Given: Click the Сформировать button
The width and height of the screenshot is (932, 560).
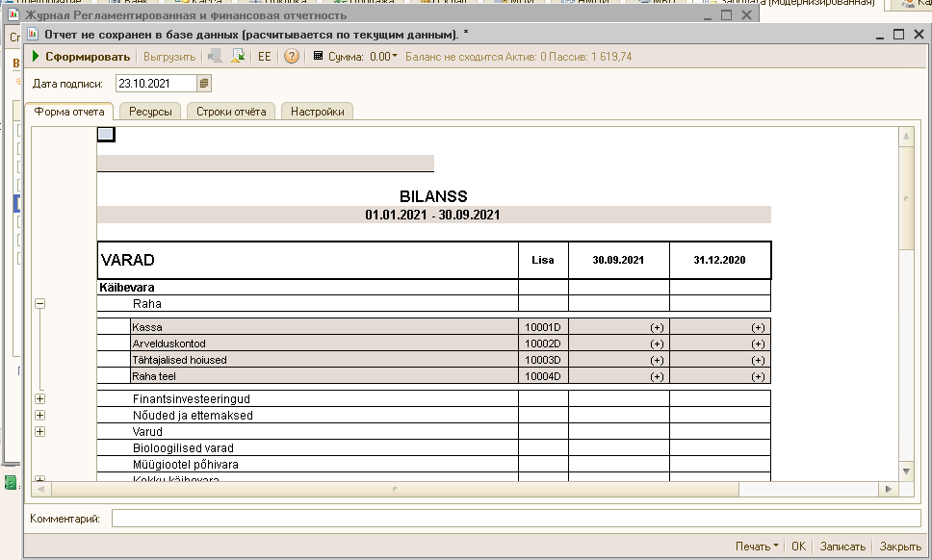Looking at the screenshot, I should [x=80, y=57].
